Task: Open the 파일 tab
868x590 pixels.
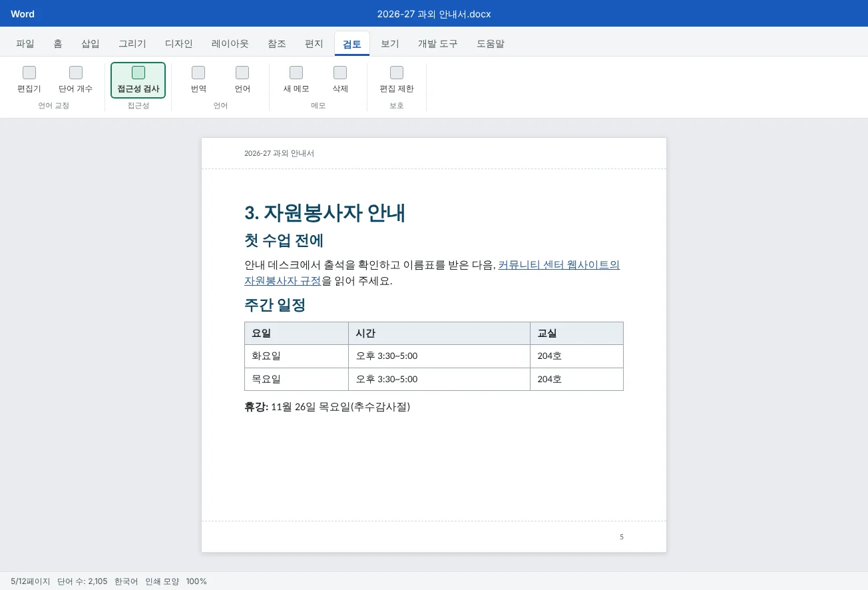Action: (x=25, y=44)
